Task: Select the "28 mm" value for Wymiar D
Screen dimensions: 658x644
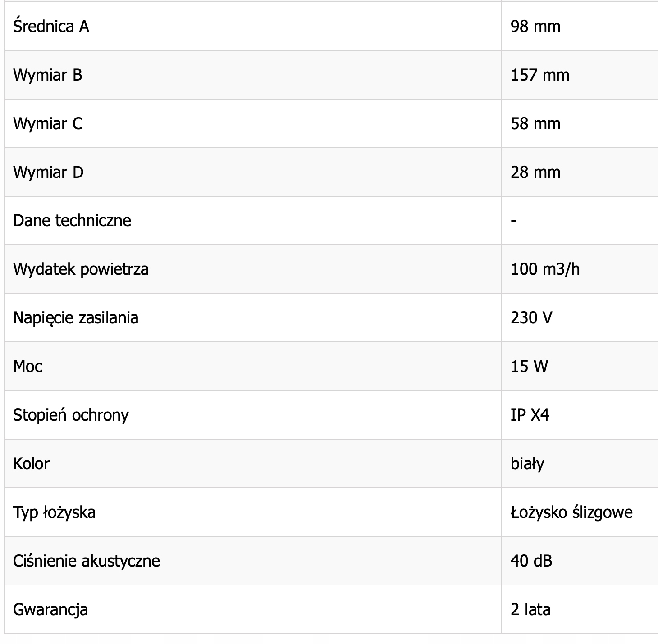Action: pos(535,172)
